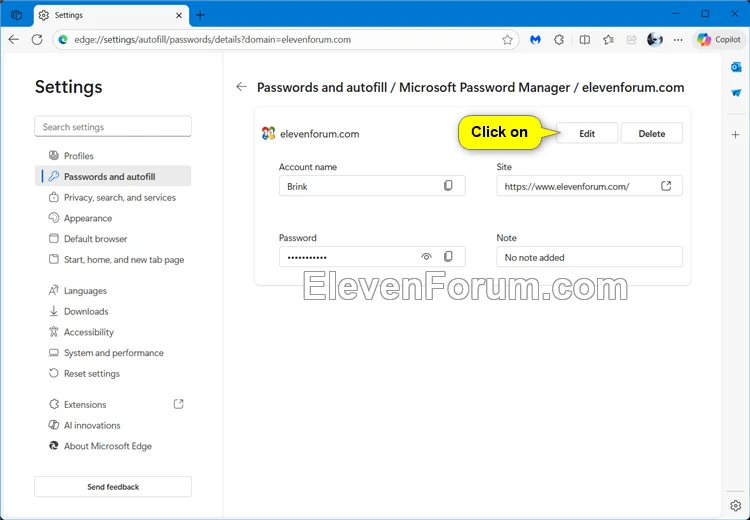750x520 pixels.
Task: Click the elevenforum.com entry title
Action: 320,134
